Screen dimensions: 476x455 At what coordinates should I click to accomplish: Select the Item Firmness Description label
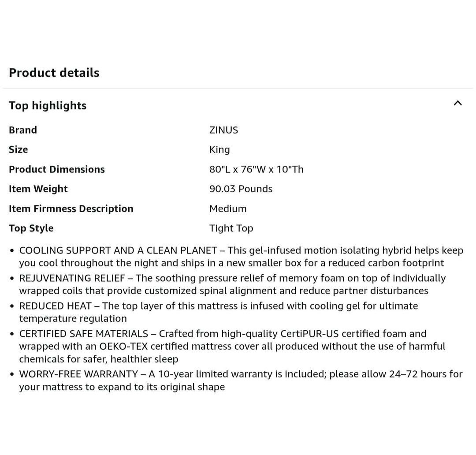[x=71, y=209]
